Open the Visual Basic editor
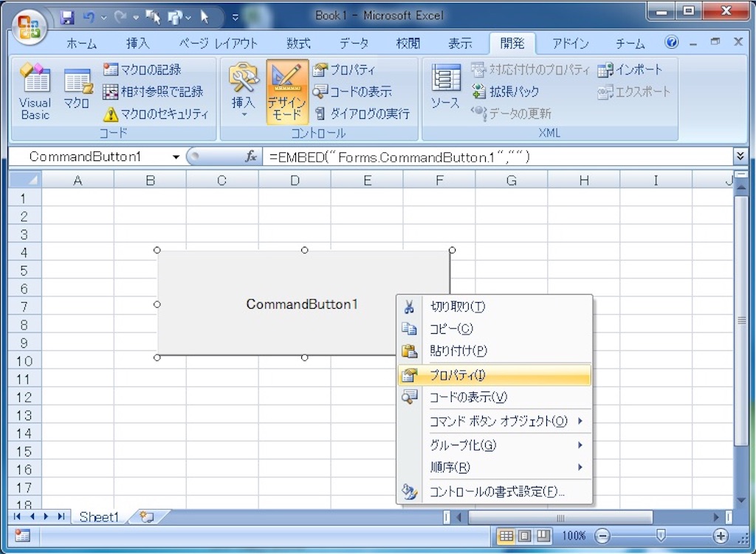Viewport: 756px width, 554px height. 35,92
